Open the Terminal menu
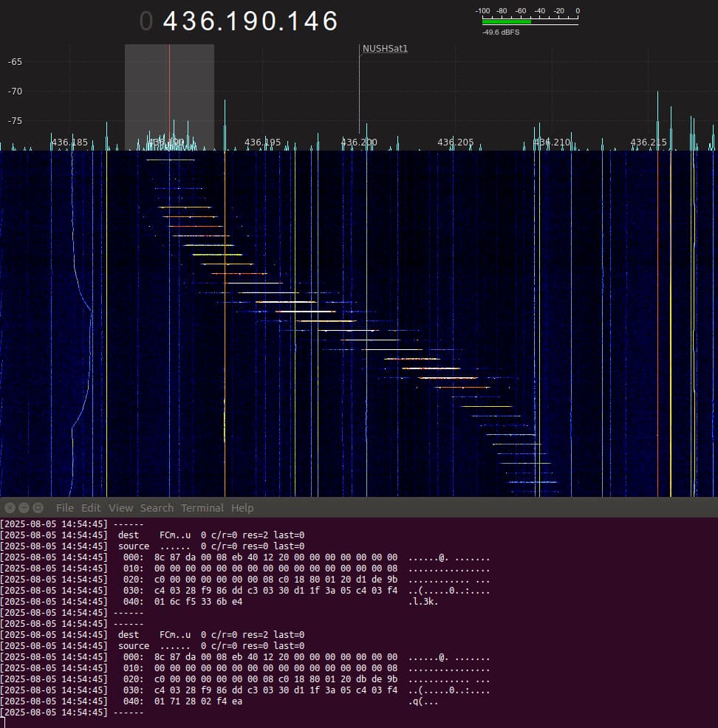Image resolution: width=718 pixels, height=728 pixels. 202,508
